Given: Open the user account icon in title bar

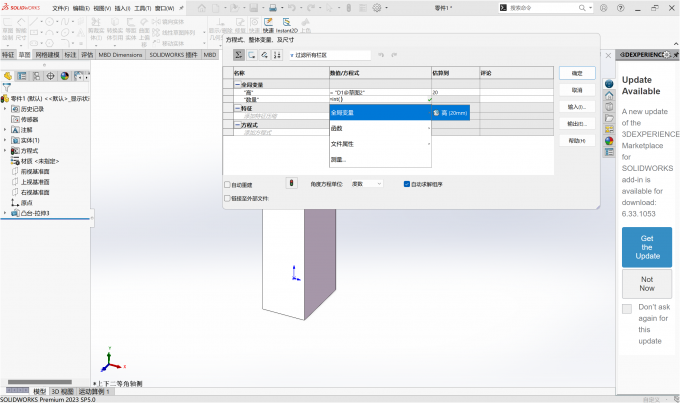Looking at the screenshot, I should [x=603, y=8].
